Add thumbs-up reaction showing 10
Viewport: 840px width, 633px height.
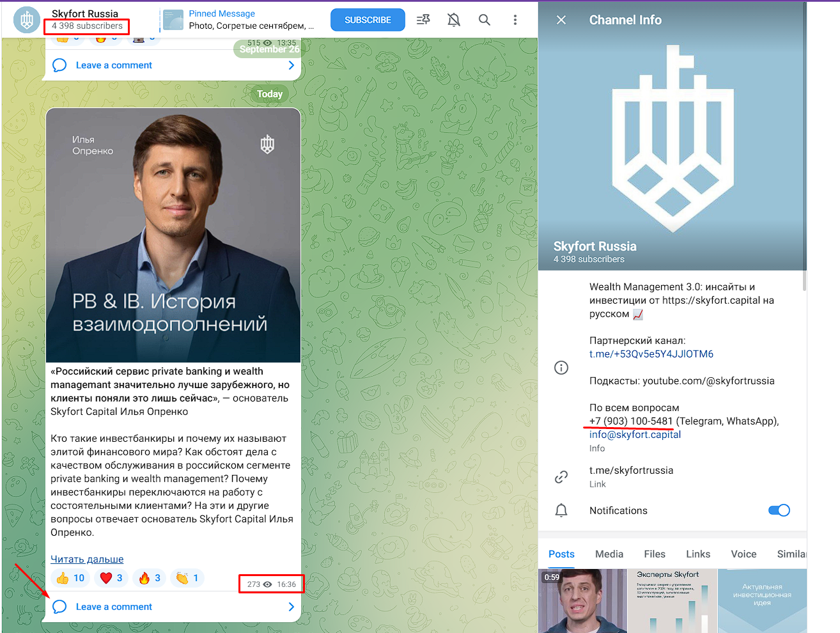70,578
